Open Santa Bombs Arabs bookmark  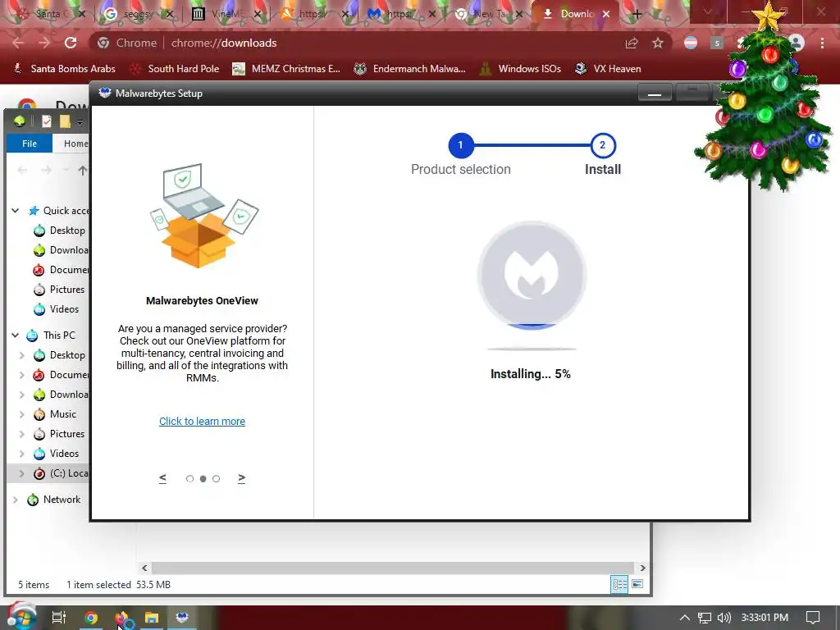click(64, 69)
